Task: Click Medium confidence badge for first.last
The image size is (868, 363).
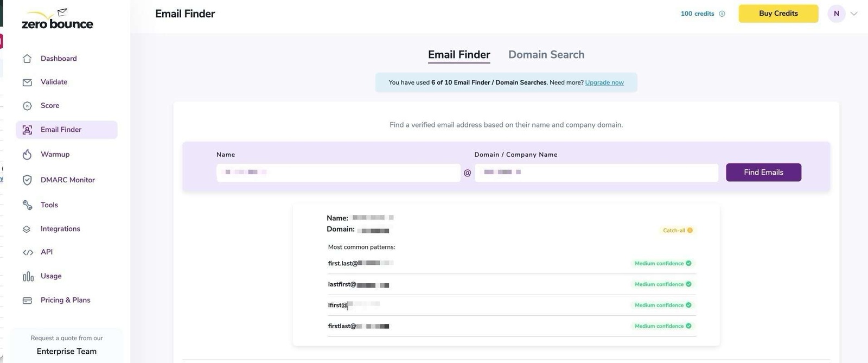Action: (663, 263)
